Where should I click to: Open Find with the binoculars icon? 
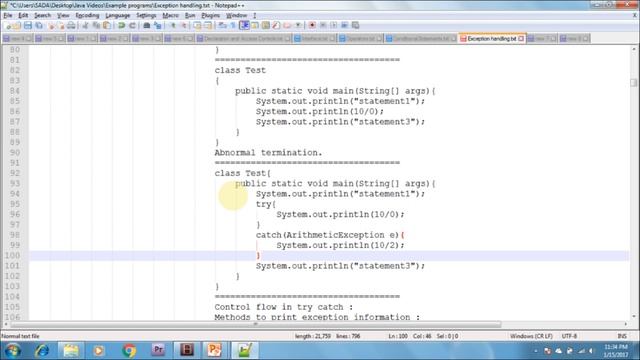[x=147, y=26]
